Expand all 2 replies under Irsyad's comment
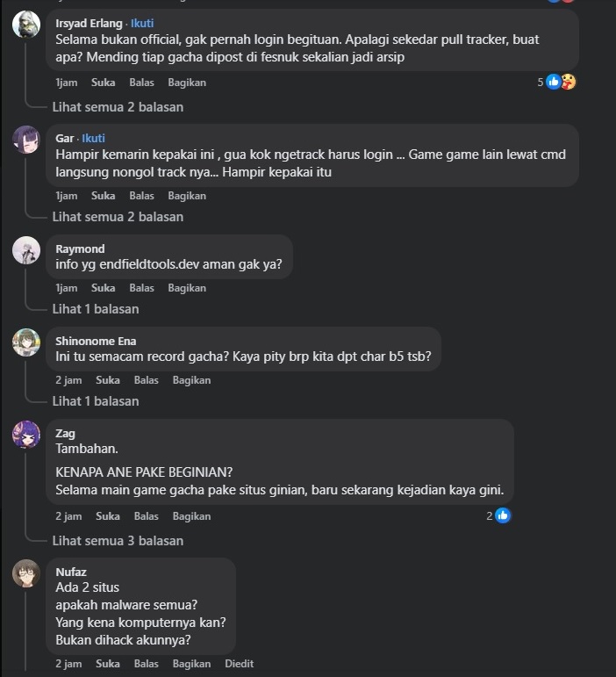Screen dimensions: 616x677 point(118,107)
